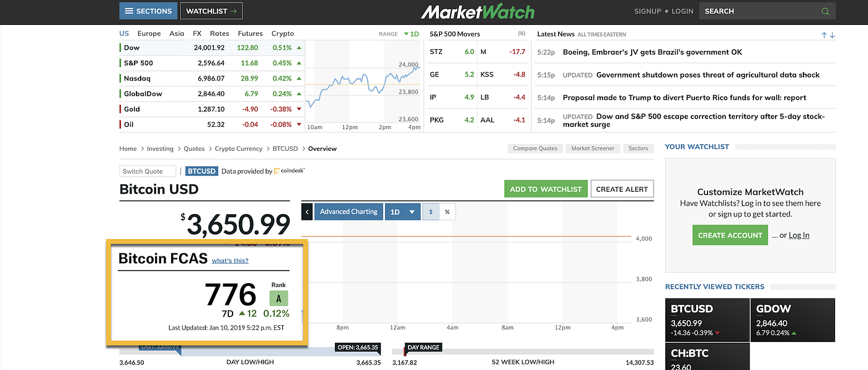This screenshot has height=370, width=868.
Task: Open the Sections hamburger menu
Action: point(148,11)
